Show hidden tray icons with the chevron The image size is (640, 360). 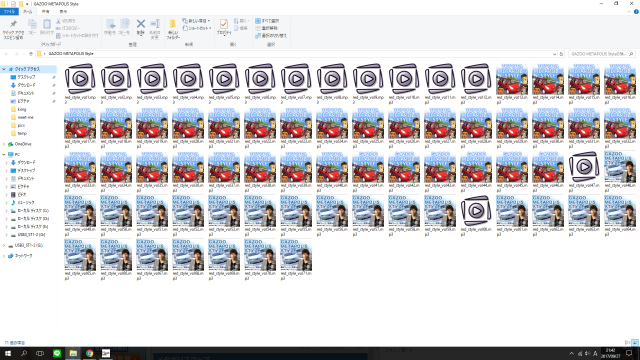click(x=571, y=353)
